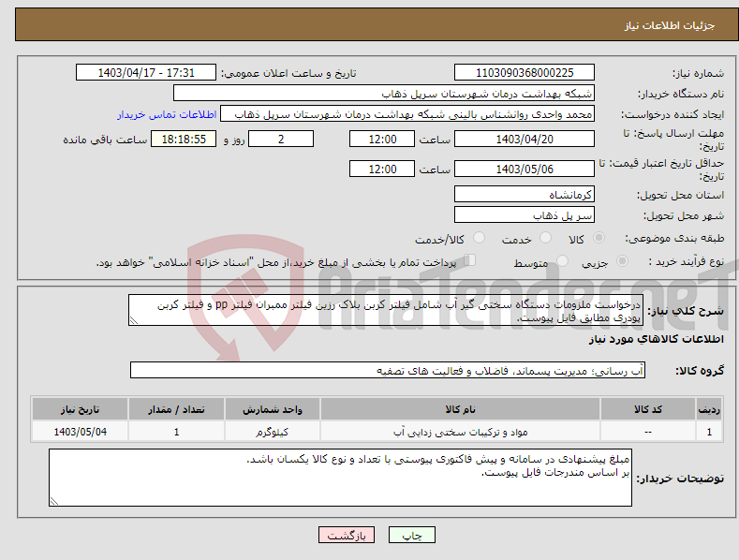
Task: Click the request creator name field
Action: [x=407, y=114]
